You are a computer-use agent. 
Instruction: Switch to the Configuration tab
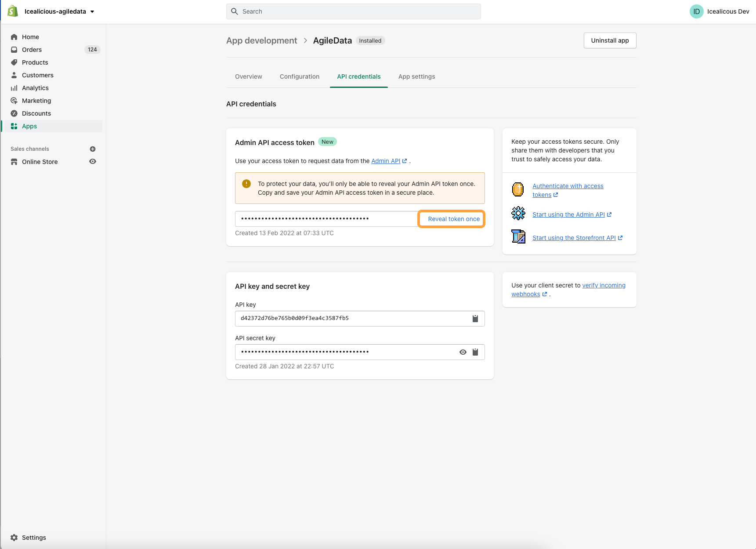coord(300,76)
